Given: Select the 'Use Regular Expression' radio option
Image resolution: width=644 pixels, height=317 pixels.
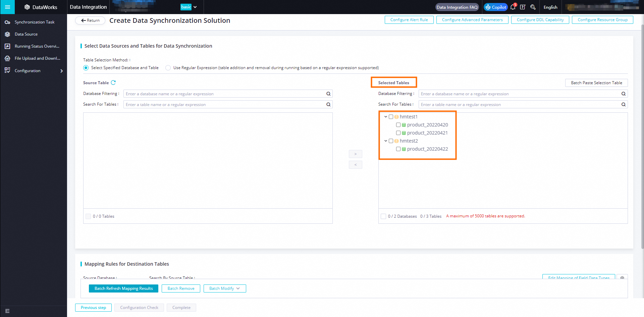Looking at the screenshot, I should 168,68.
